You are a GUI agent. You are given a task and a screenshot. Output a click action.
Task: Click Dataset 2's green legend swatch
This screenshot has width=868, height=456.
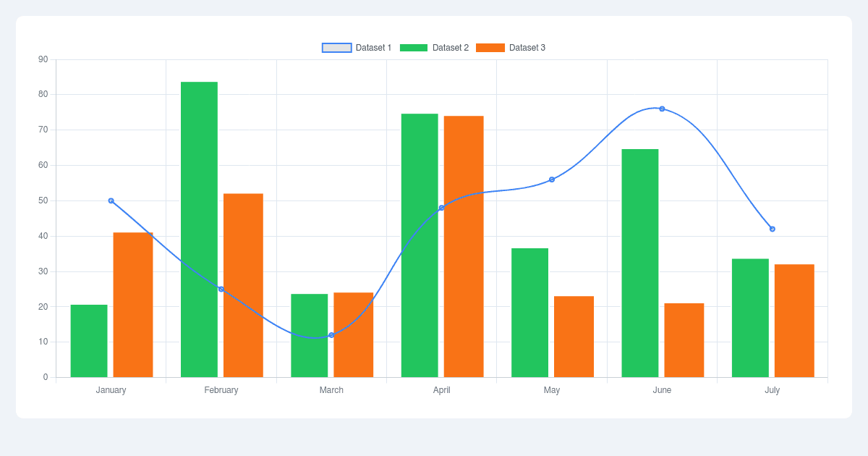[412, 47]
